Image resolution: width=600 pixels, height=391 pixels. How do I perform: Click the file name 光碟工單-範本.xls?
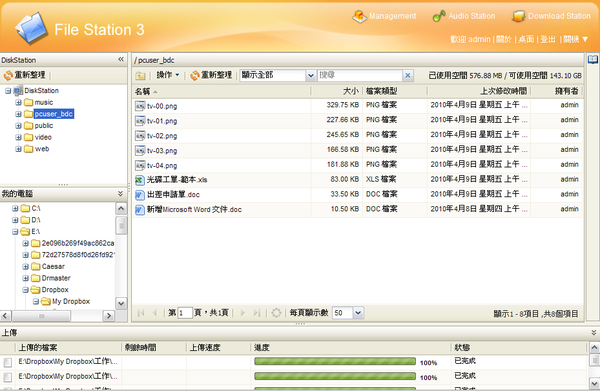click(177, 180)
